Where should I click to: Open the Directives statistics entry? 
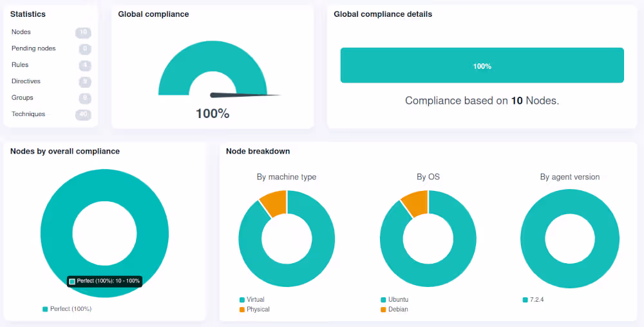pos(26,81)
